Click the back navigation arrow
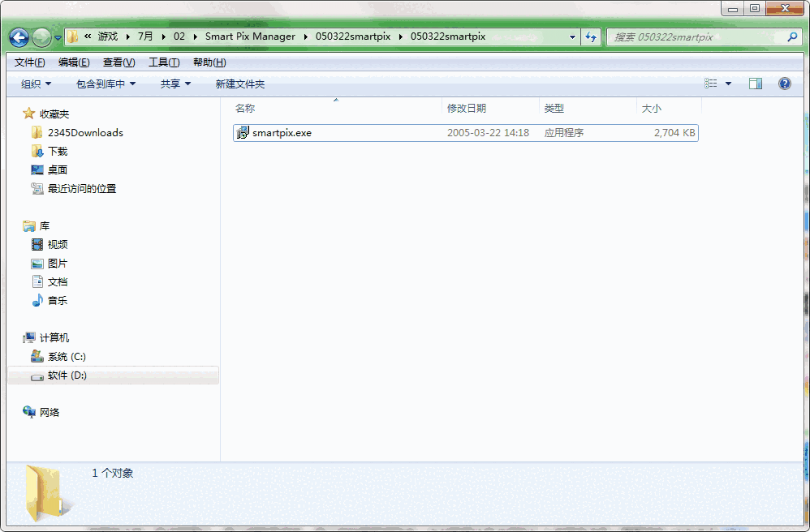Screen dimensions: 810x532 click(x=18, y=36)
